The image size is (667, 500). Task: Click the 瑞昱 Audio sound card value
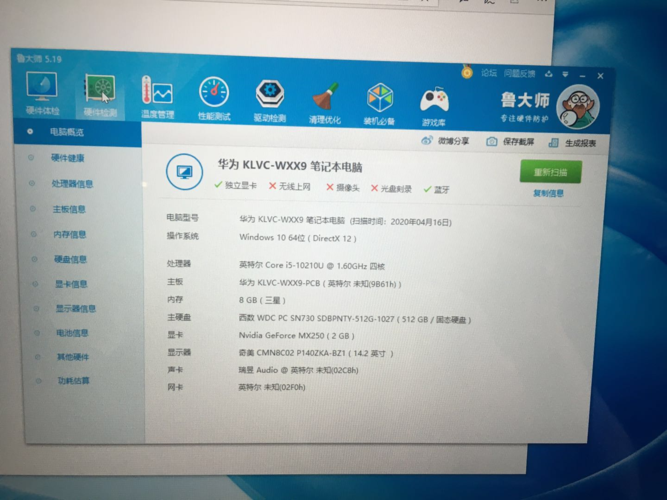(298, 370)
